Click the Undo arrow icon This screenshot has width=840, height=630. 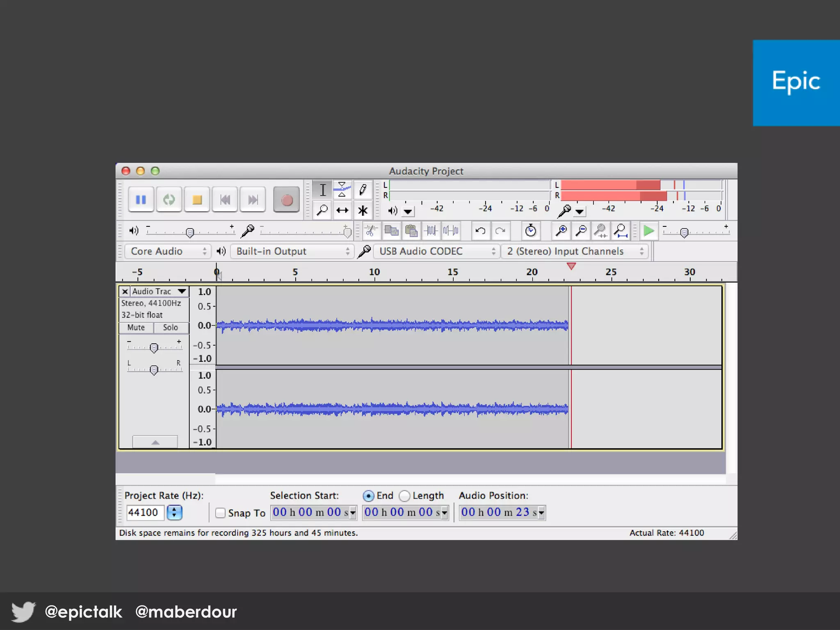[x=481, y=231]
